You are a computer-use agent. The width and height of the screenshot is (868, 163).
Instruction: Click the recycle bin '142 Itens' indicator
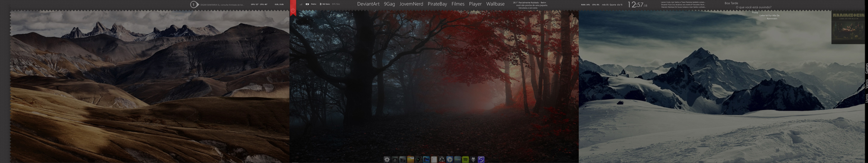point(325,4)
